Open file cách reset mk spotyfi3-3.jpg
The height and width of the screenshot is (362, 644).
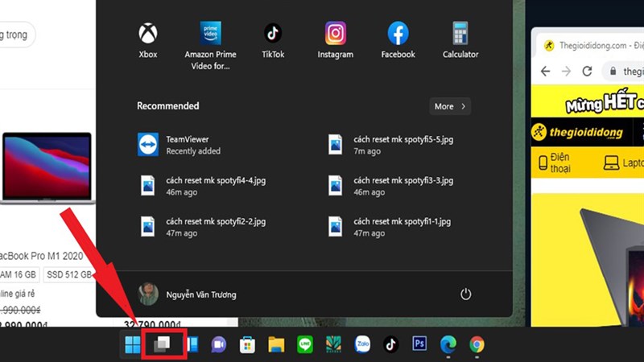click(390, 186)
